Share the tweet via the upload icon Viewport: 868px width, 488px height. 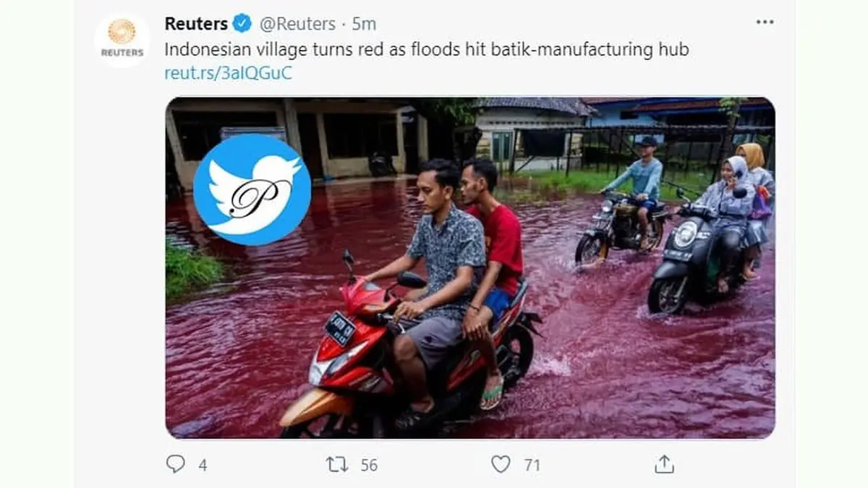664,464
